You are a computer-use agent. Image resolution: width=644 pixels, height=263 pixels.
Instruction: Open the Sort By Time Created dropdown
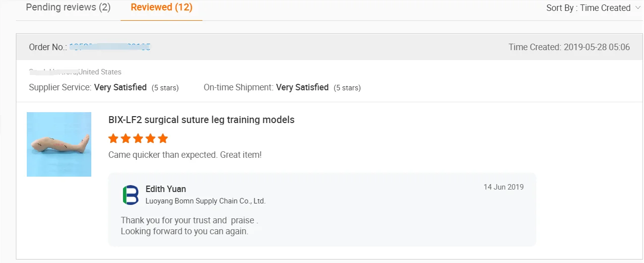(x=588, y=8)
